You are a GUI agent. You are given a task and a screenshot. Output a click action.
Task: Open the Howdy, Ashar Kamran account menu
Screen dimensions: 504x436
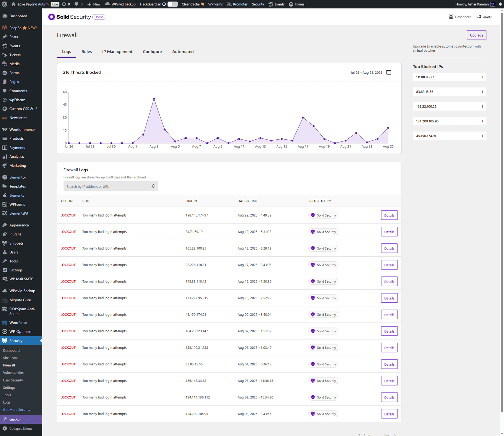click(475, 4)
